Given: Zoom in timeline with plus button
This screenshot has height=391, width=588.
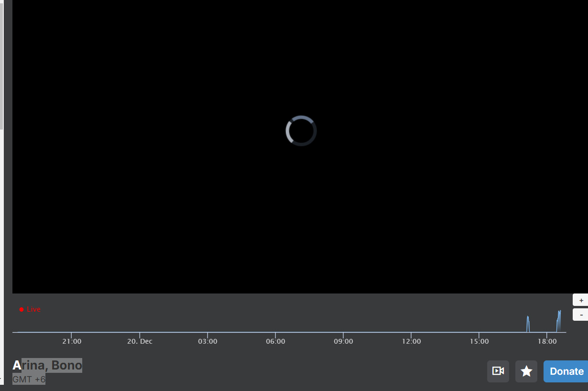Looking at the screenshot, I should [x=581, y=300].
